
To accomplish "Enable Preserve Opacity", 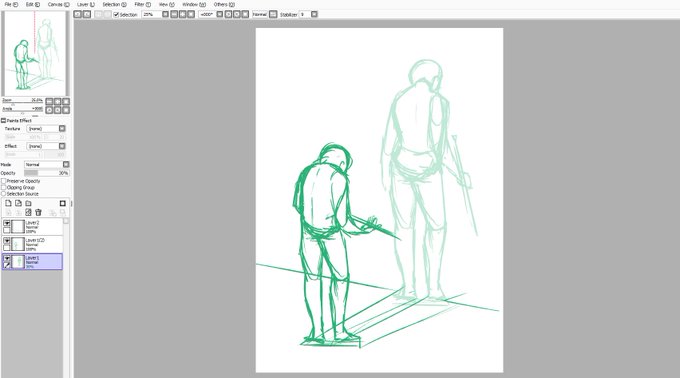I will (3, 181).
